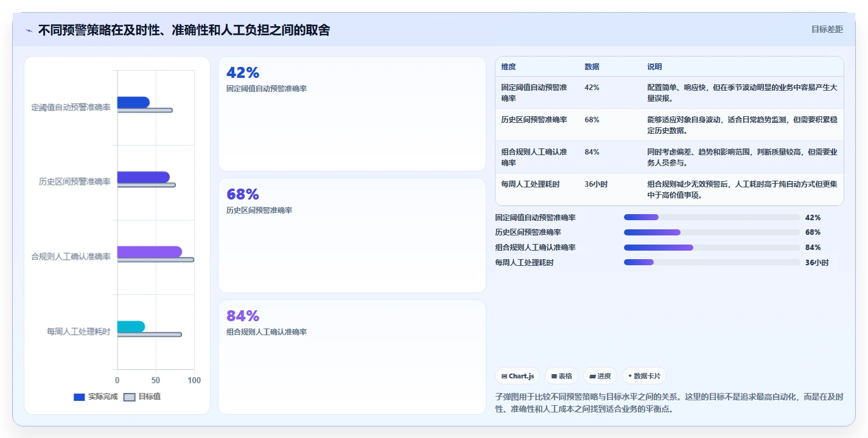Click the 42% cell in the table
The width and height of the screenshot is (868, 438).
coord(592,88)
